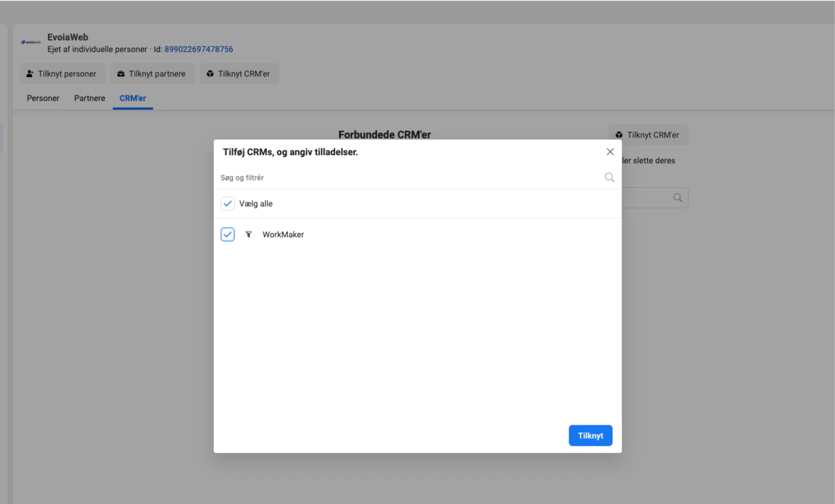The height and width of the screenshot is (504, 835).
Task: Click the EvoiaWeb logo icon
Action: 31,42
